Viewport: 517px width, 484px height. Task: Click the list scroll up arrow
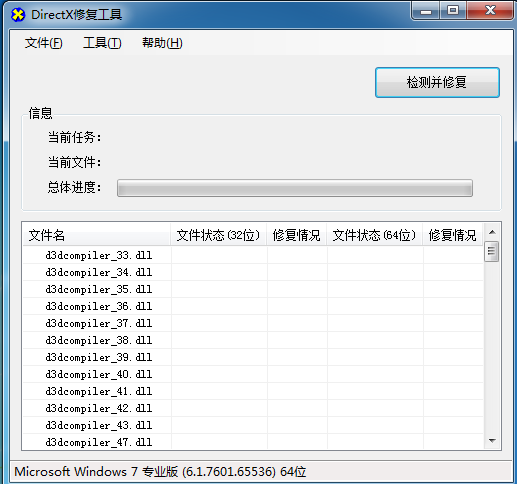coord(492,232)
